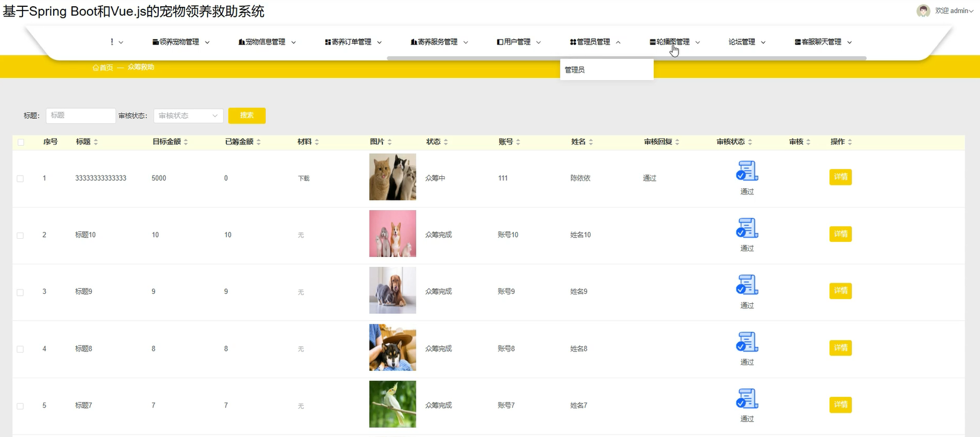Click the 下载 material link in row 1
This screenshot has height=437, width=980.
click(303, 178)
